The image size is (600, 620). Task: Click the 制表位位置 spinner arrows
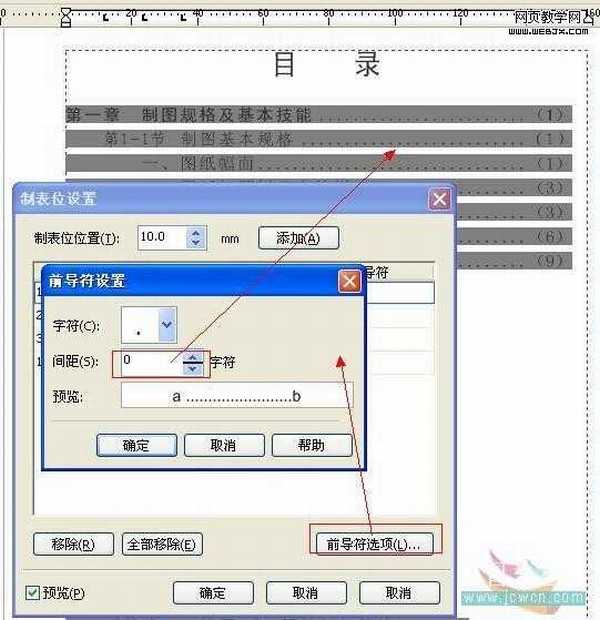pos(196,238)
